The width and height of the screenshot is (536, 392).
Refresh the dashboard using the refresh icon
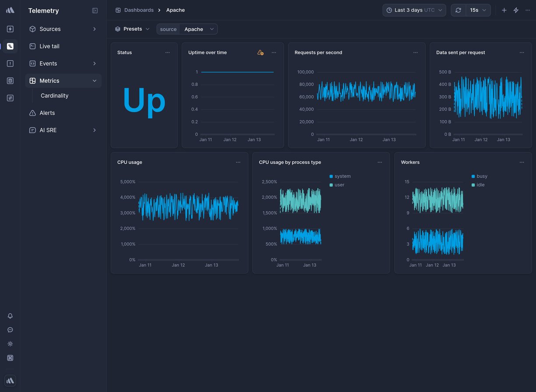click(x=458, y=10)
